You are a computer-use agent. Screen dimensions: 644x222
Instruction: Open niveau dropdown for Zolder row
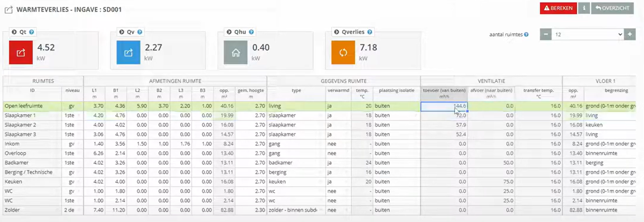pos(73,210)
